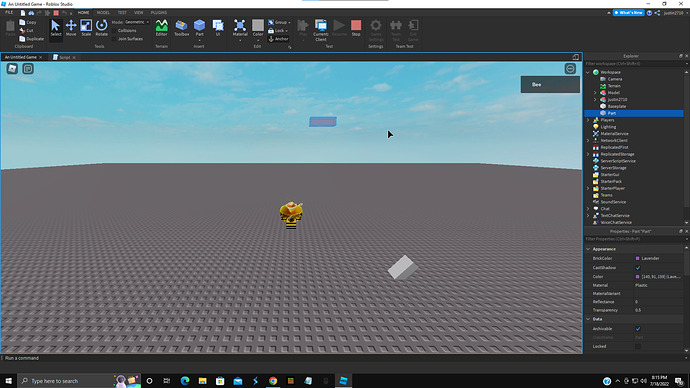
Task: Click the What's New button
Action: point(629,13)
